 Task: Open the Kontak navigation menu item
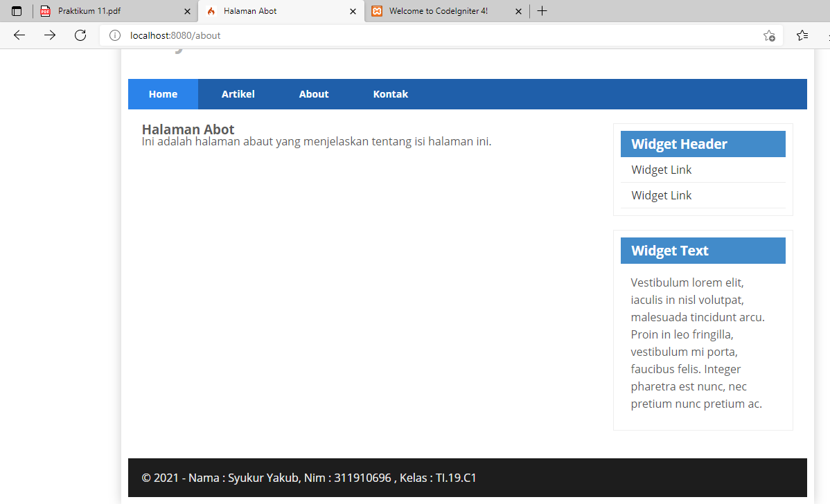pos(390,93)
